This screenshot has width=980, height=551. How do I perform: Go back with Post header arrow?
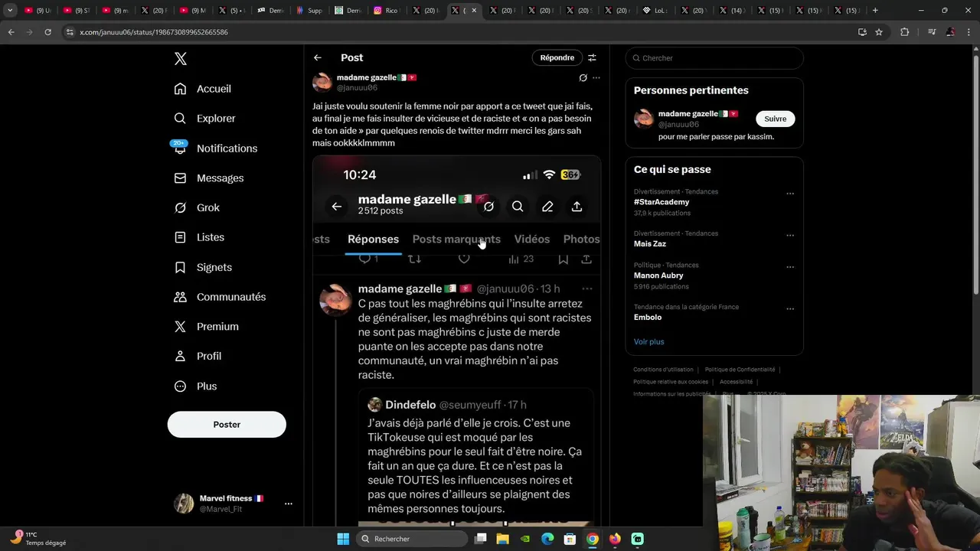click(x=318, y=57)
